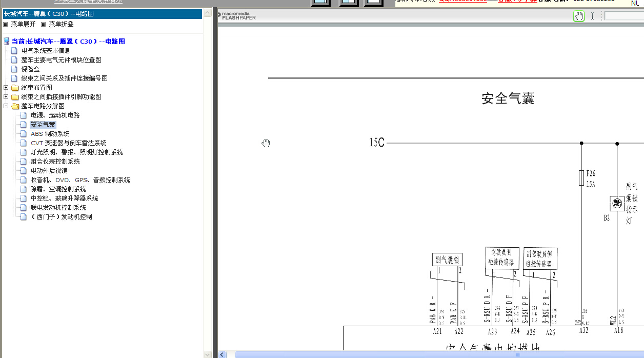Click the page icon beside 电源、起动机电路

23,115
